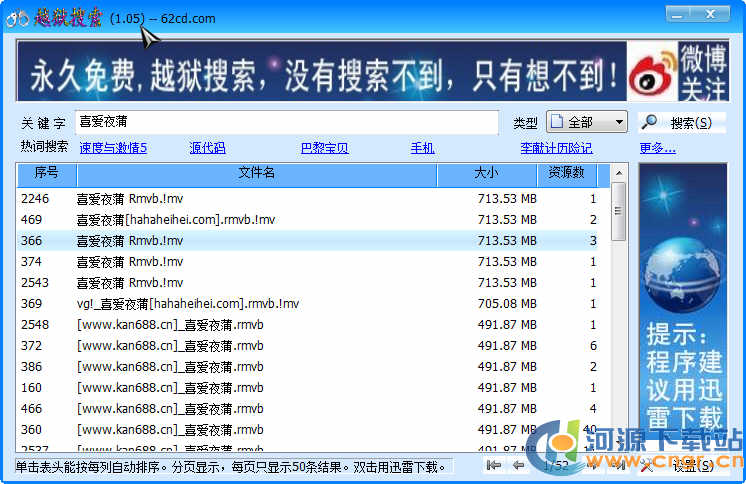Sort results by 资源数 column header
This screenshot has height=484, width=746.
point(567,174)
